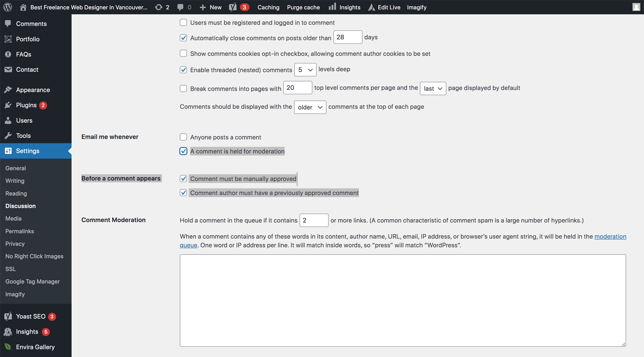Screen dimensions: 644x357
Task: Check Anyone posts a comment
Action: tap(183, 137)
